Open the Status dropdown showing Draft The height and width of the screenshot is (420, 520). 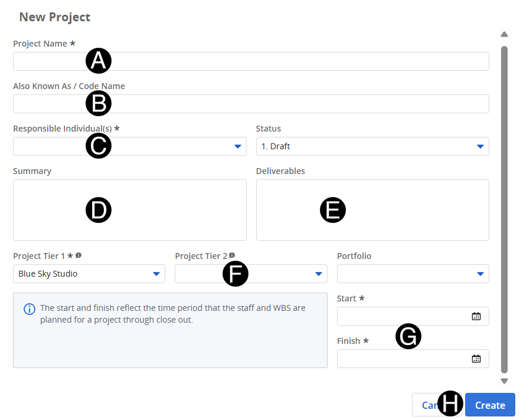480,146
